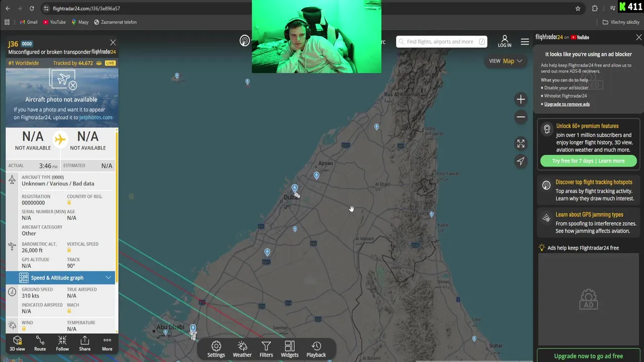The height and width of the screenshot is (362, 644).
Task: Zoom out on the map
Action: 521,117
